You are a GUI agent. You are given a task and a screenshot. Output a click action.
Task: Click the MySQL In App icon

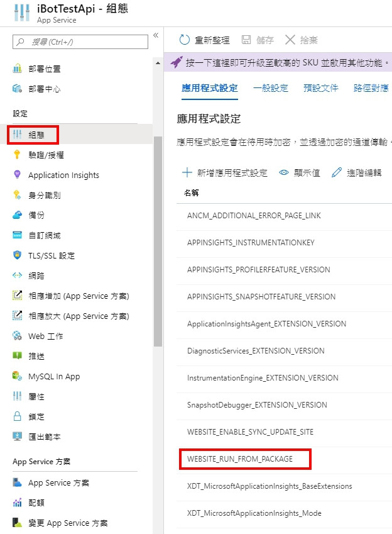[17, 376]
